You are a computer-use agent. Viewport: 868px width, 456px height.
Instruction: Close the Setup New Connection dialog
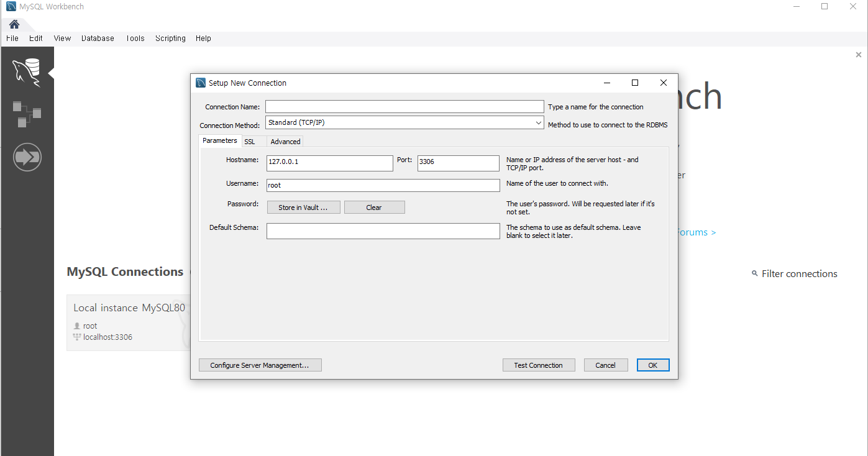[x=664, y=83]
